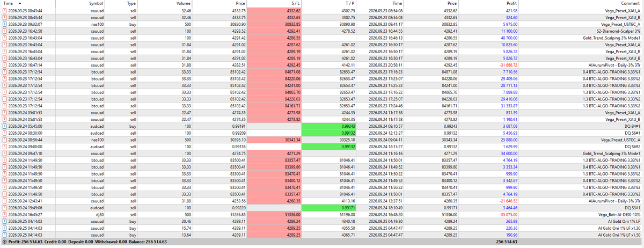Click the red S/L cell 30832.85
The image size is (644, 248).
(274, 25)
